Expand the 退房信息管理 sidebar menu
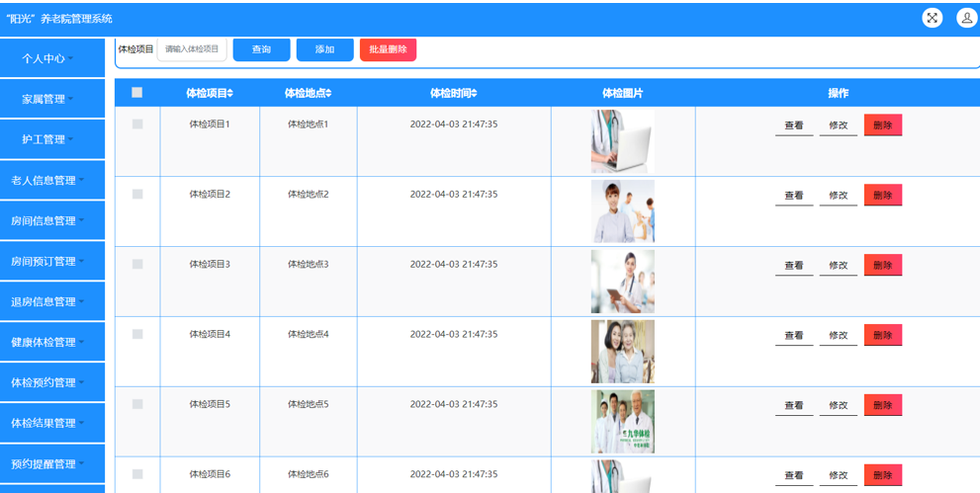The width and height of the screenshot is (980, 493). pos(52,301)
